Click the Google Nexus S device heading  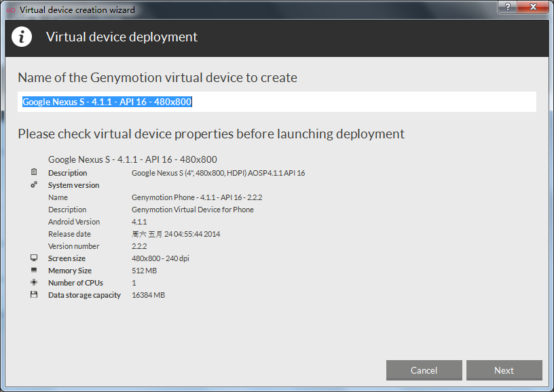point(132,160)
